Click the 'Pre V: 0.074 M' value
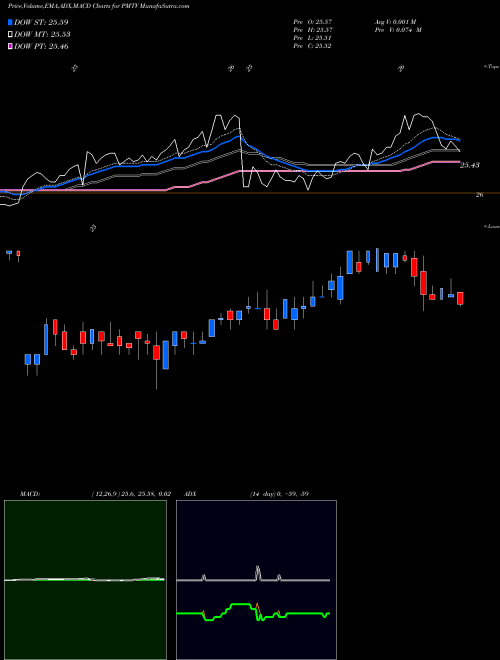 pyautogui.click(x=398, y=30)
